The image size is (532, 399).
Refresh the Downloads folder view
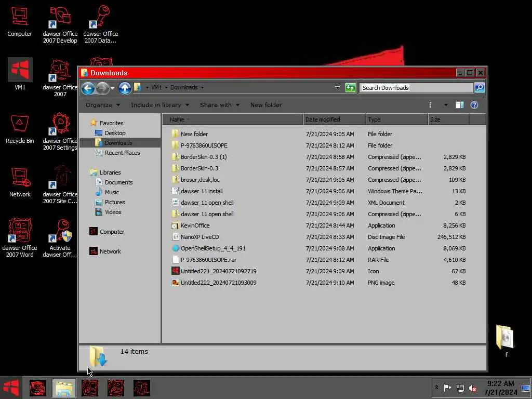[350, 87]
